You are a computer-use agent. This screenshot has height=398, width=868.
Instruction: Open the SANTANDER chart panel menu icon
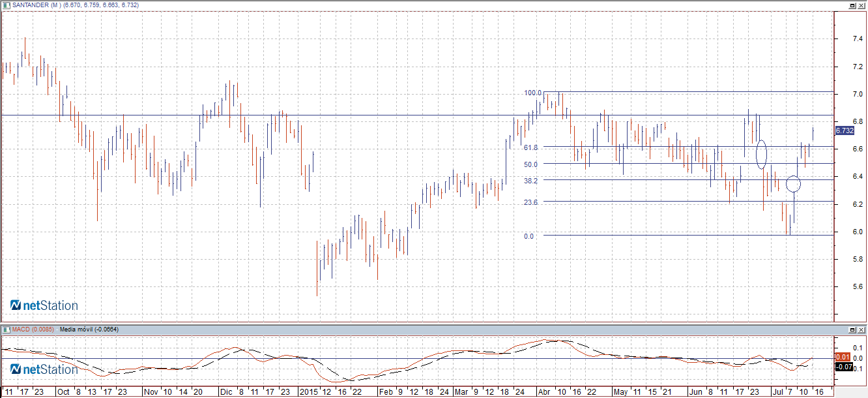pos(5,5)
